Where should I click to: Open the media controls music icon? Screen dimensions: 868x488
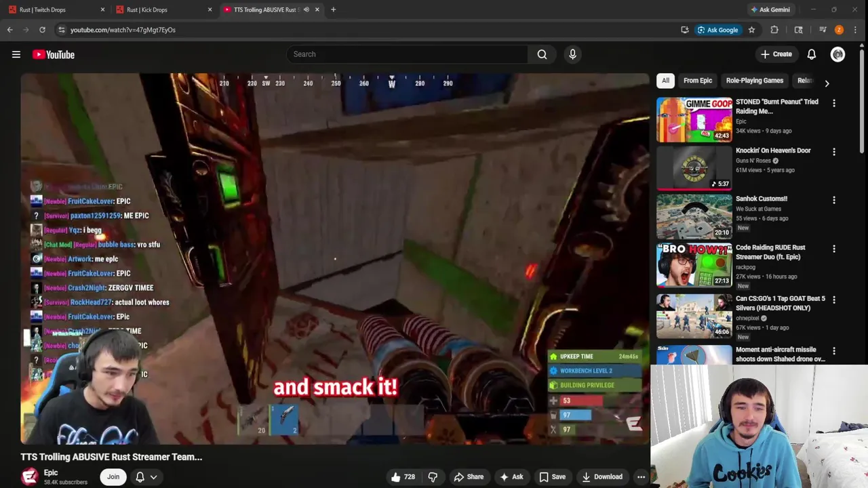click(823, 30)
